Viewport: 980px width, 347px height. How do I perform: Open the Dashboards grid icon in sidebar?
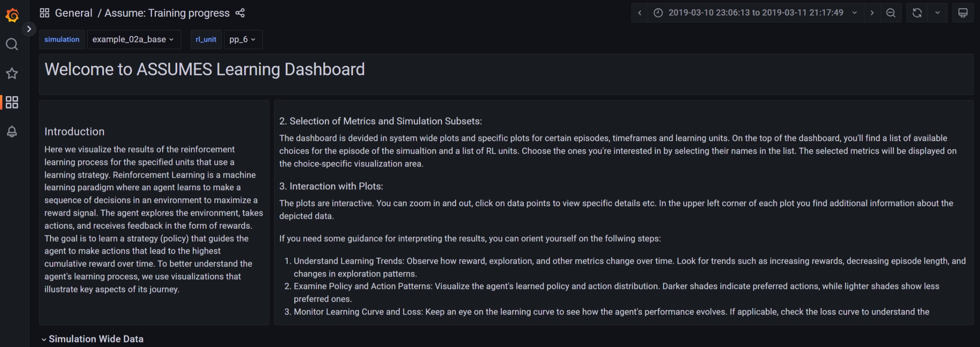[12, 102]
